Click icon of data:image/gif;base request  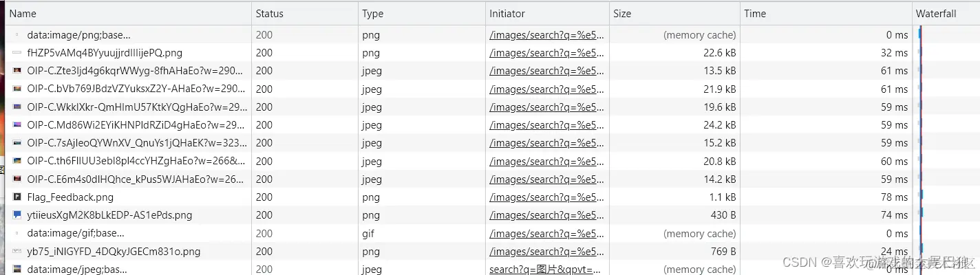(x=17, y=234)
